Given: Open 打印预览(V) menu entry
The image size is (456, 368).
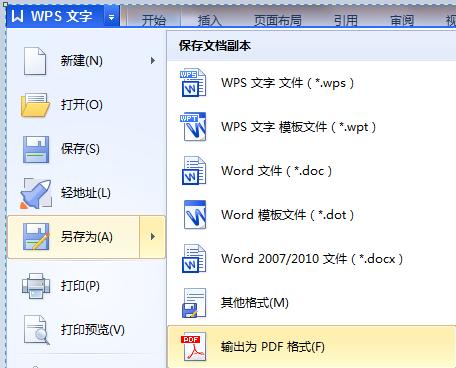Looking at the screenshot, I should tap(86, 330).
